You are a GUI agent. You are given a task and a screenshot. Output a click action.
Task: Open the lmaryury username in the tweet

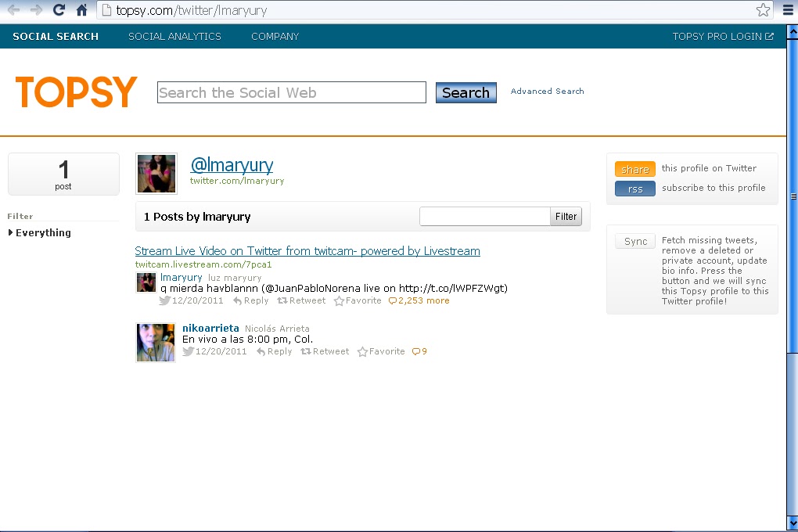coord(182,278)
